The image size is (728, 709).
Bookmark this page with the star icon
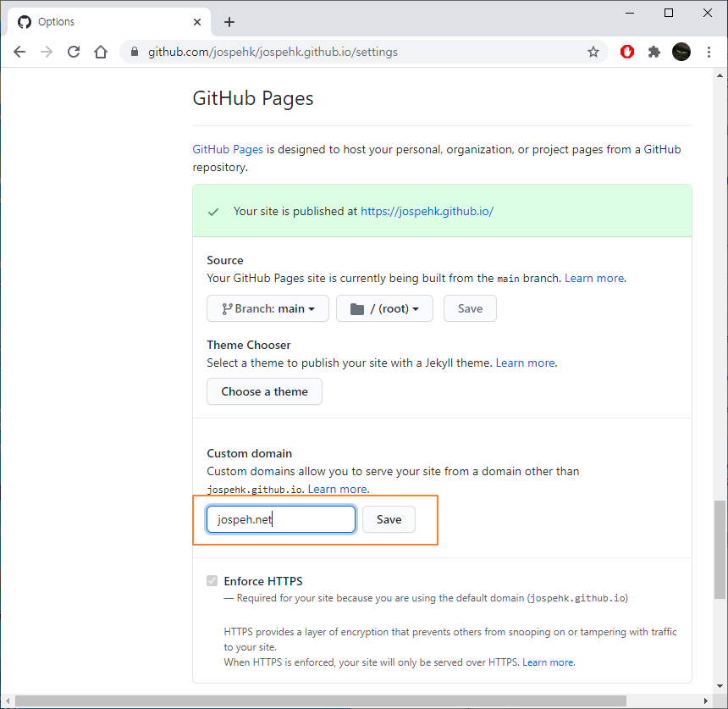(593, 52)
